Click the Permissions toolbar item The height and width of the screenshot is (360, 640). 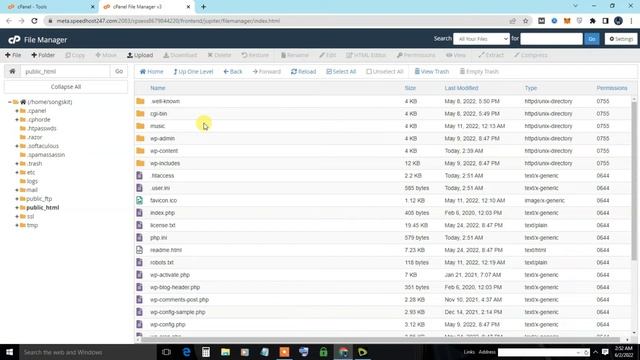click(416, 55)
